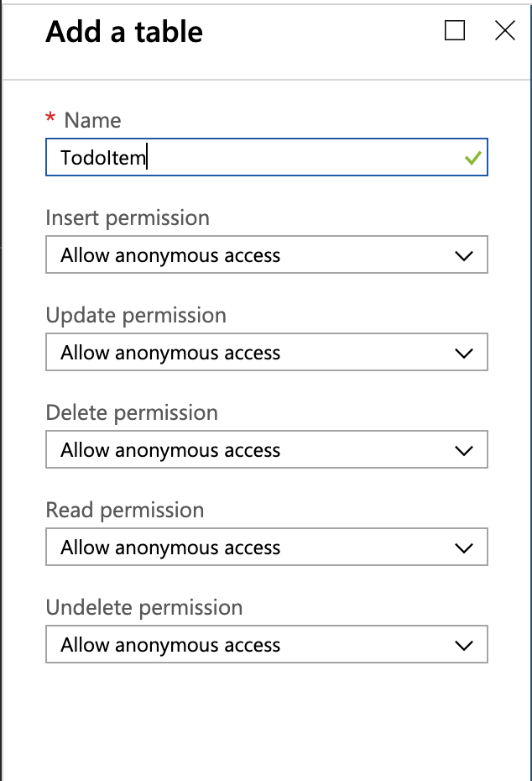532x781 pixels.
Task: Close the Add a table panel
Action: pyautogui.click(x=504, y=31)
